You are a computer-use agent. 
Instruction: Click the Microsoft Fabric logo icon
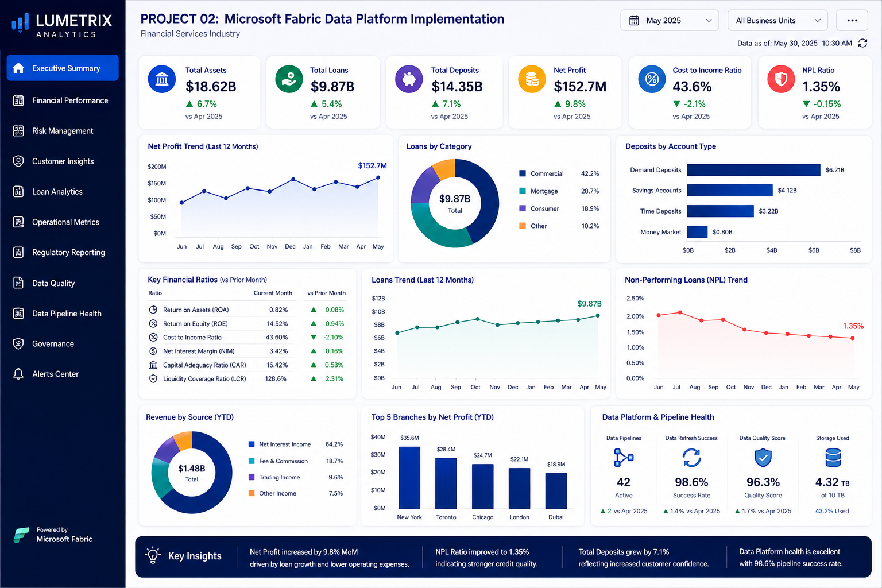21,535
